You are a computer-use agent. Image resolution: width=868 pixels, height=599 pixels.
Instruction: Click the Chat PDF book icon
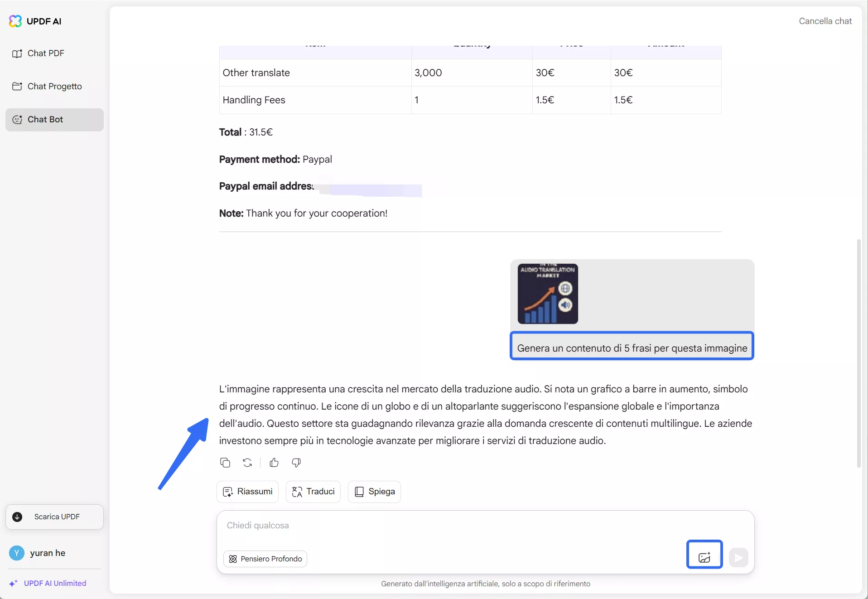tap(17, 53)
